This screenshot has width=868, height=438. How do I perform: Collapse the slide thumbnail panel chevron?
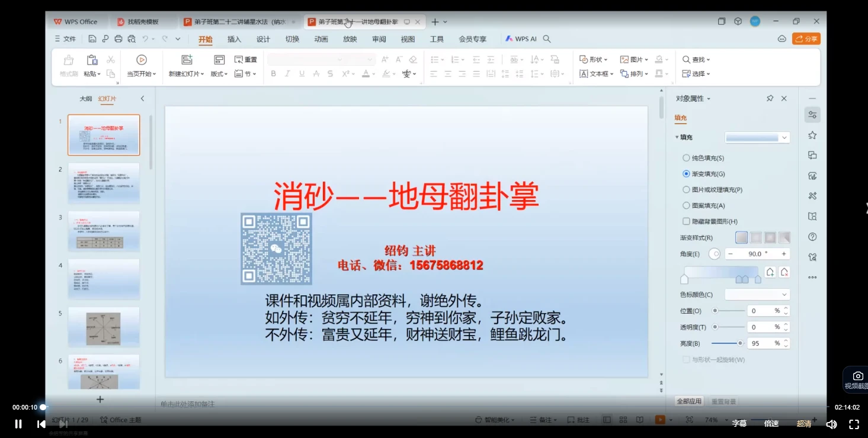pyautogui.click(x=142, y=99)
